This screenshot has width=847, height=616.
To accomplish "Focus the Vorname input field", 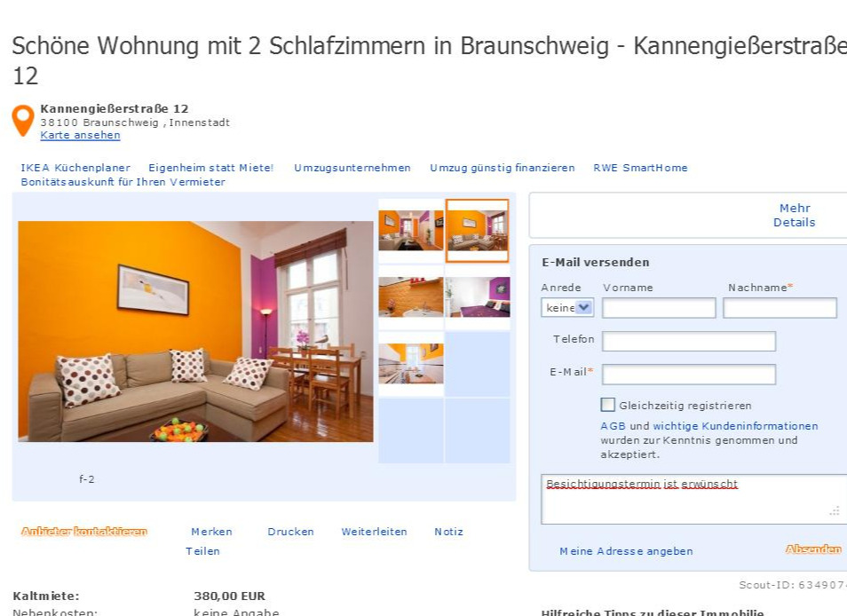I will coord(659,308).
